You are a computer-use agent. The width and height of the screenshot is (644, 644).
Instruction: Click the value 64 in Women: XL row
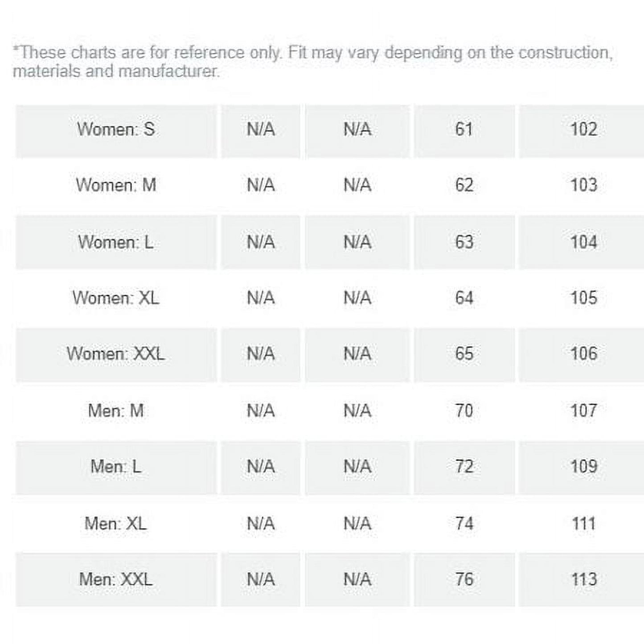464,298
